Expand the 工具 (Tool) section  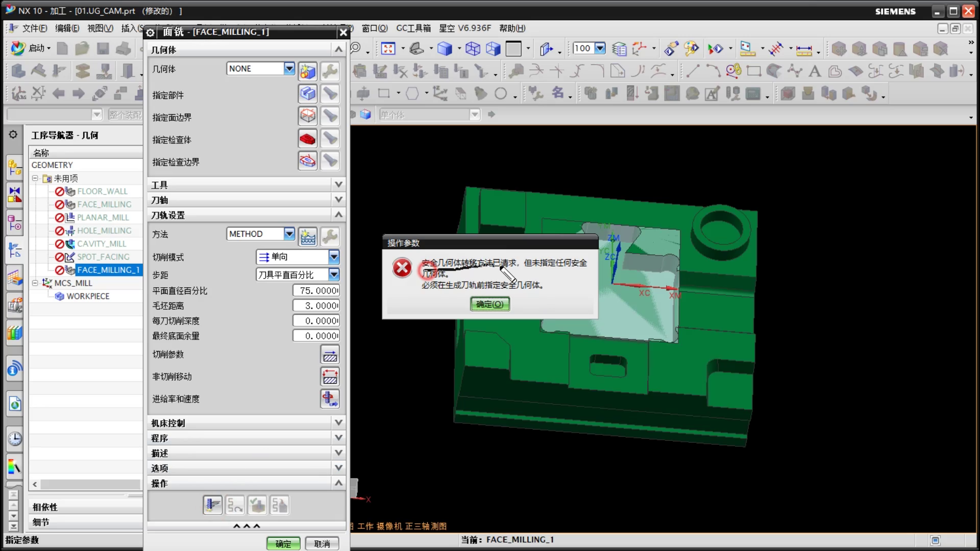click(338, 185)
